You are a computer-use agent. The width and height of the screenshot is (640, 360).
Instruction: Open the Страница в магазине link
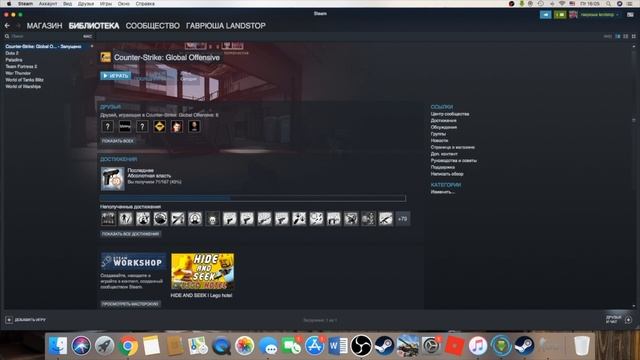[x=453, y=147]
